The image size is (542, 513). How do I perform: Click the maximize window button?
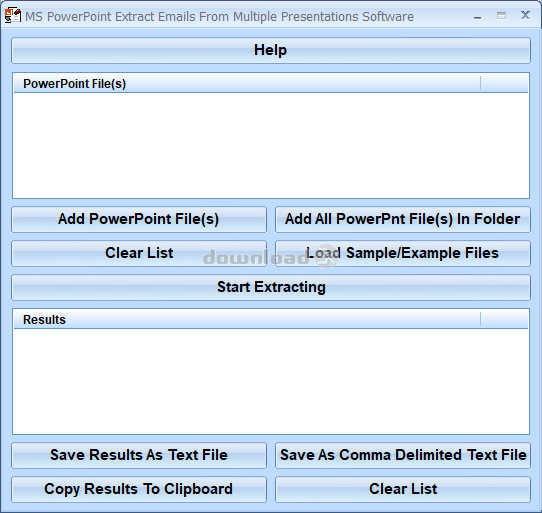coord(501,16)
